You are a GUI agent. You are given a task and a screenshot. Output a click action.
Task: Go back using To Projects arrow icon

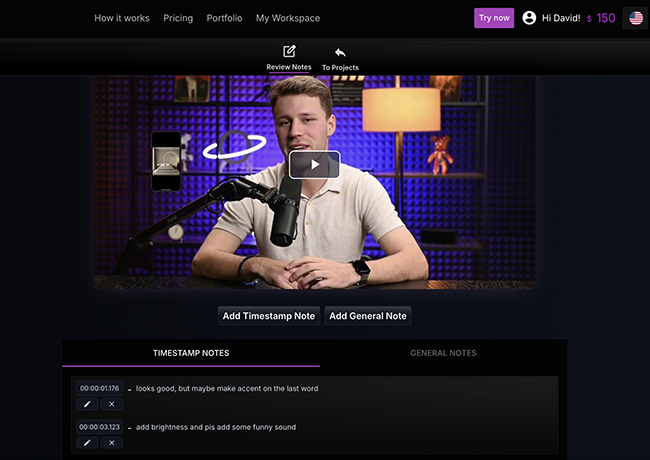tap(340, 52)
